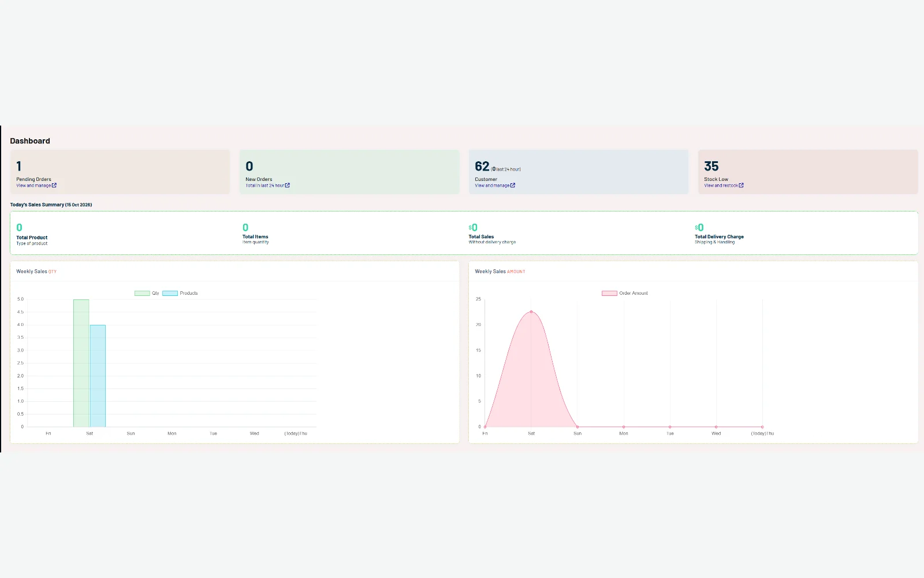924x578 pixels.
Task: Click the green Qty bar for Sat
Action: tap(81, 363)
